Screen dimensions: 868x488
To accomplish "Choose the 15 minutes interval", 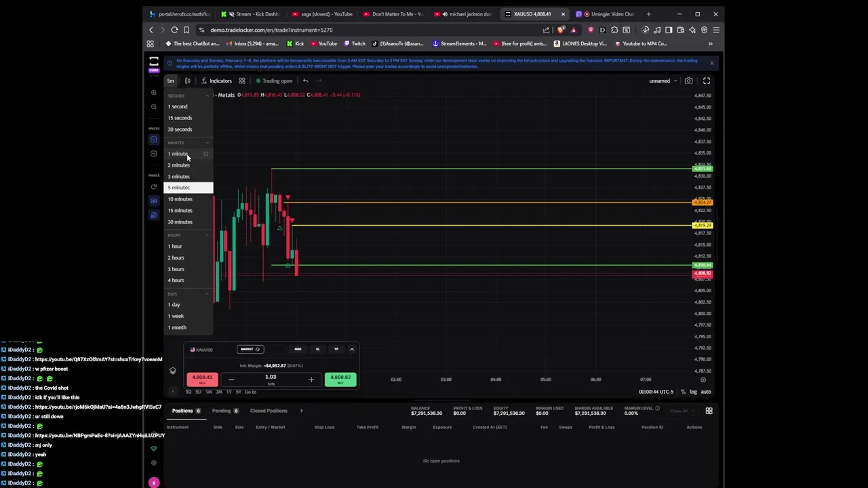I will [x=180, y=210].
